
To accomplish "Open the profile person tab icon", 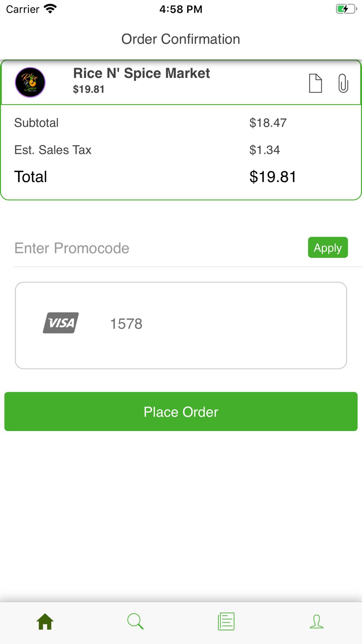I will click(317, 622).
